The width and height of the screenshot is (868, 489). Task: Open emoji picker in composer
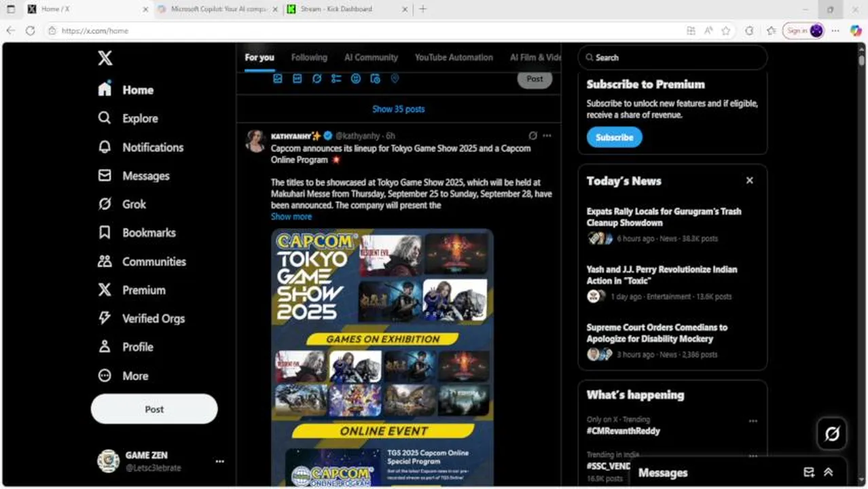point(355,79)
